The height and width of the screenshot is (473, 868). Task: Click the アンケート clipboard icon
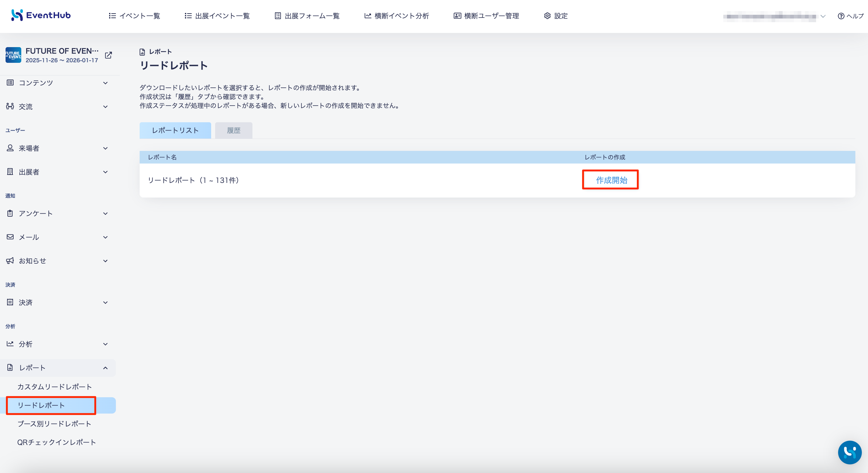coord(10,213)
